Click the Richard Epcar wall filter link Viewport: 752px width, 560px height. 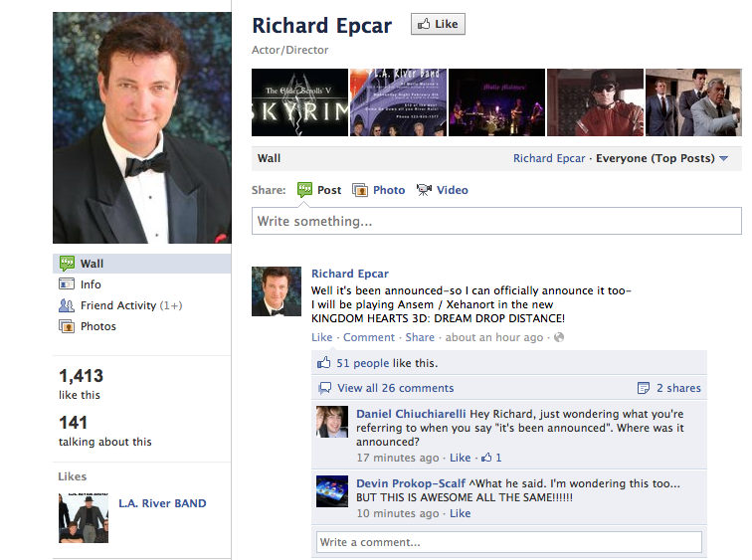pyautogui.click(x=549, y=158)
